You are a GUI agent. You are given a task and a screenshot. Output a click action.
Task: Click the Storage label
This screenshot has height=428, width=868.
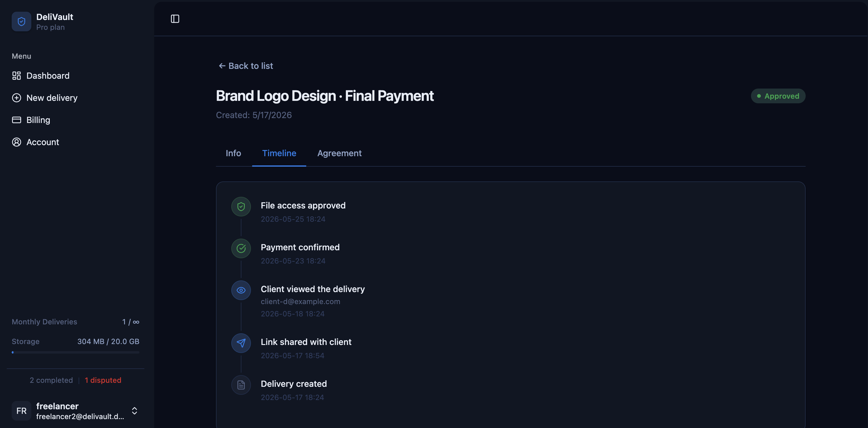(25, 341)
